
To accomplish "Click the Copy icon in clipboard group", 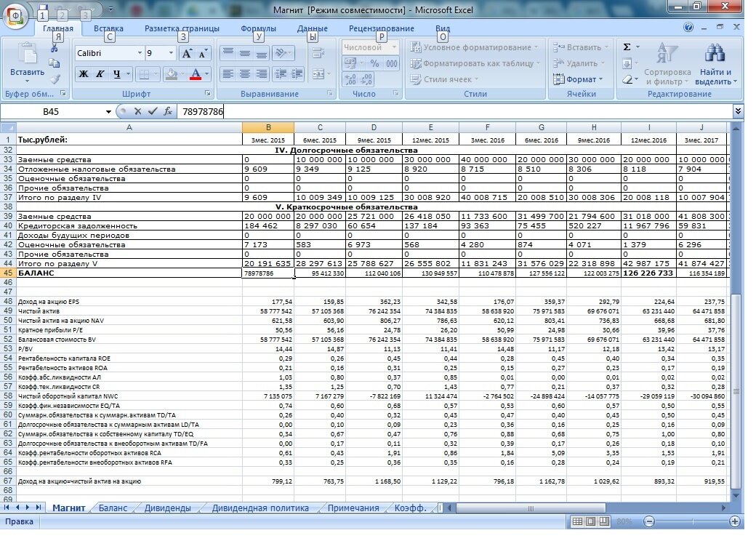I will click(55, 63).
